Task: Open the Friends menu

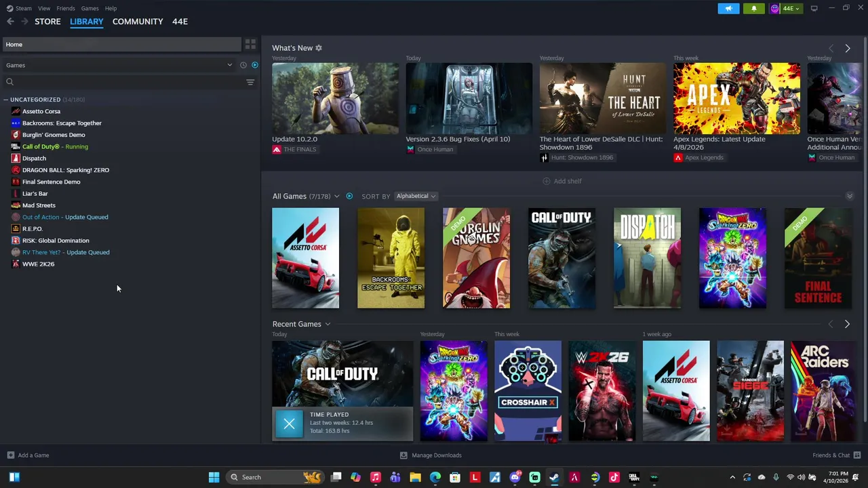Action: (x=66, y=8)
